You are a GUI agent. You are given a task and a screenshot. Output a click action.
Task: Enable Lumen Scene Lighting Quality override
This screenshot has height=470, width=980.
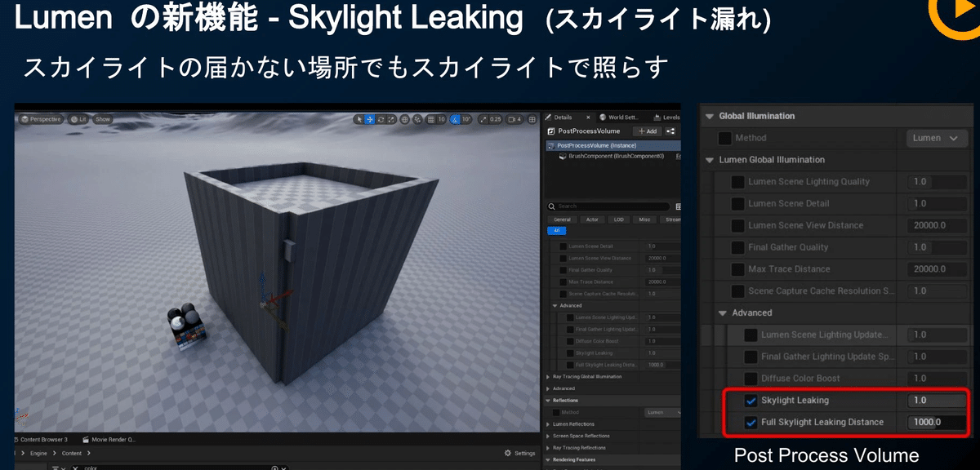click(738, 182)
